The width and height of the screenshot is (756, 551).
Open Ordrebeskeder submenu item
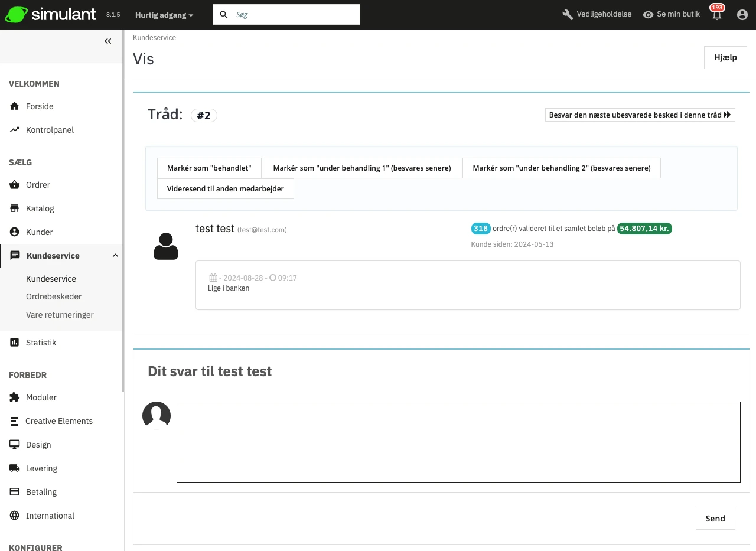point(54,296)
